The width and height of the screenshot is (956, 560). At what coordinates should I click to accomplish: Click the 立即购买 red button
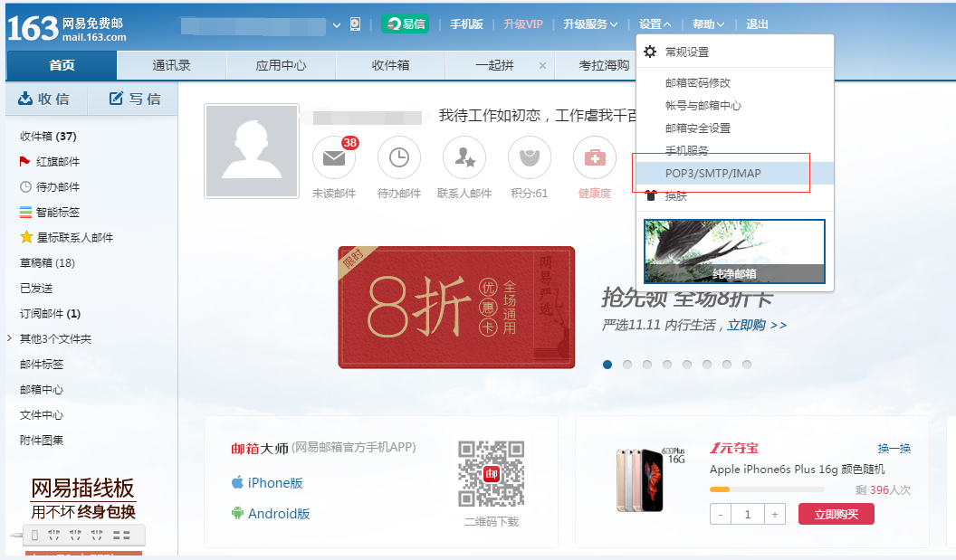click(836, 514)
